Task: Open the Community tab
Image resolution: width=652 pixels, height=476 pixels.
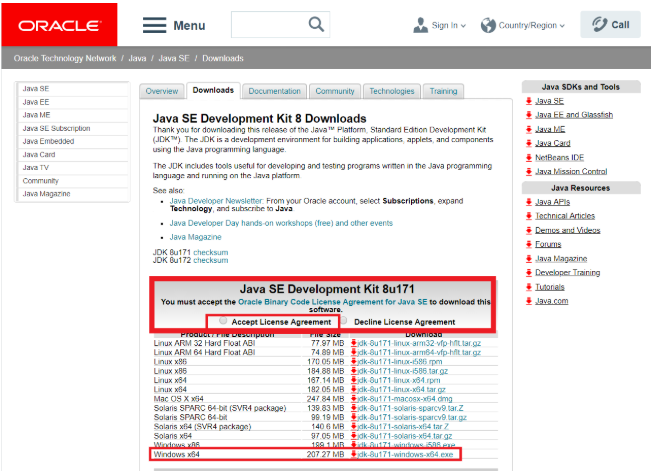Action: click(x=335, y=91)
